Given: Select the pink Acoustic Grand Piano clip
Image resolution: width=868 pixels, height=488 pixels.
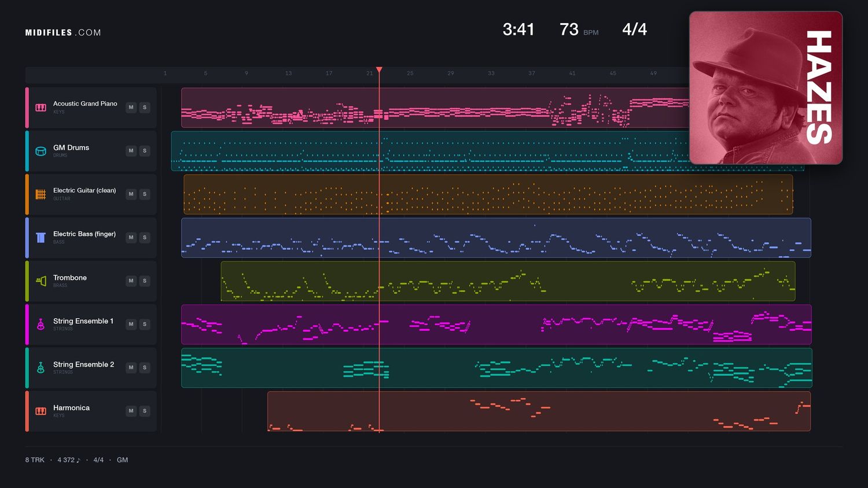Looking at the screenshot, I should point(435,108).
